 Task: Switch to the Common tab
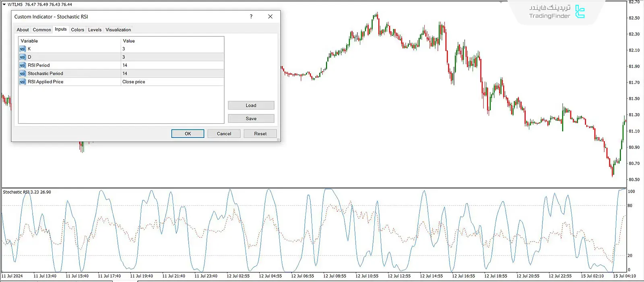42,30
